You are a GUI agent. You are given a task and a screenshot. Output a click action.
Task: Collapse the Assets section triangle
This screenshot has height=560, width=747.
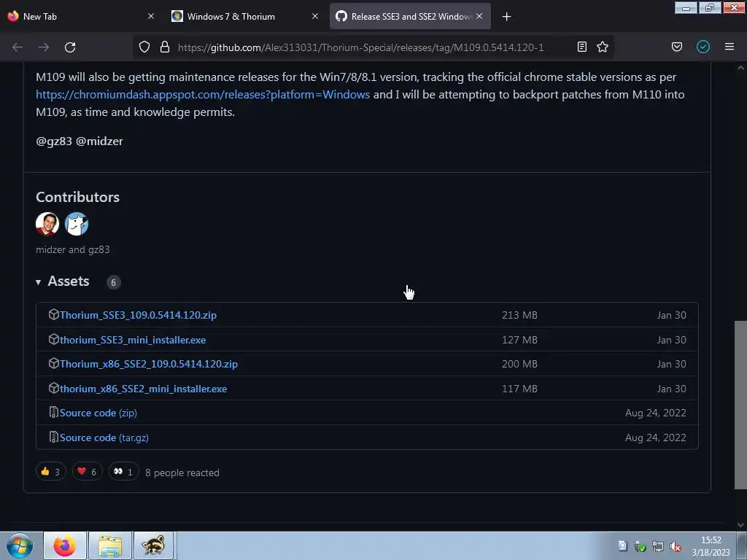(x=38, y=282)
